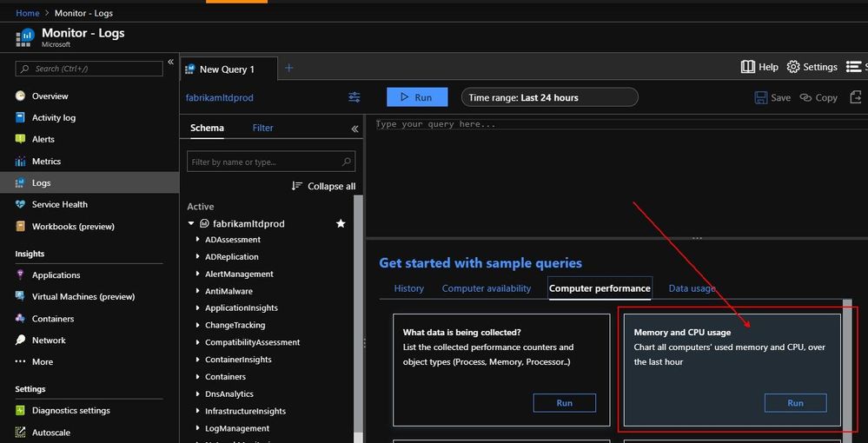Click the Monitor Logs header icon

tap(25, 37)
